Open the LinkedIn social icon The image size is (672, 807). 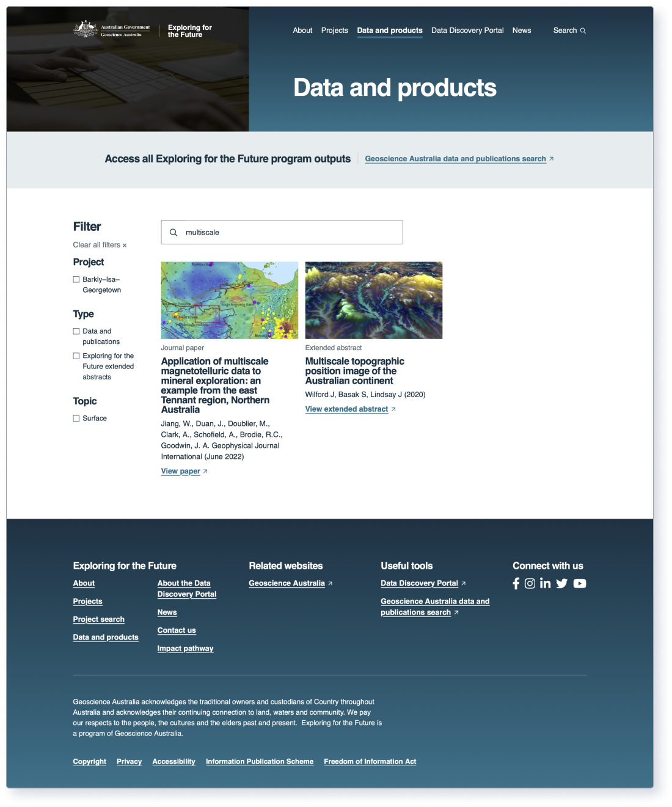[545, 583]
